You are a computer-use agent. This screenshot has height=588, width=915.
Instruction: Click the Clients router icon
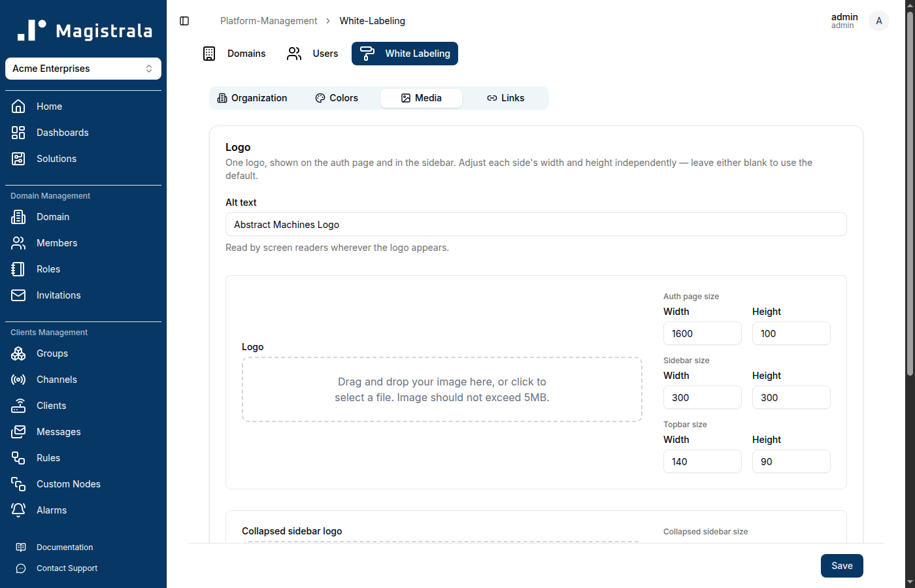pos(18,406)
